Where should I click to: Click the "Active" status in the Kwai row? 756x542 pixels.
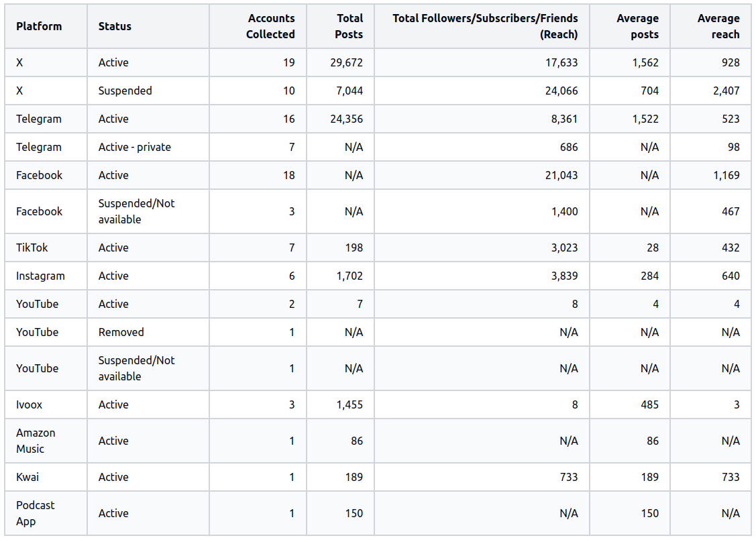113,477
